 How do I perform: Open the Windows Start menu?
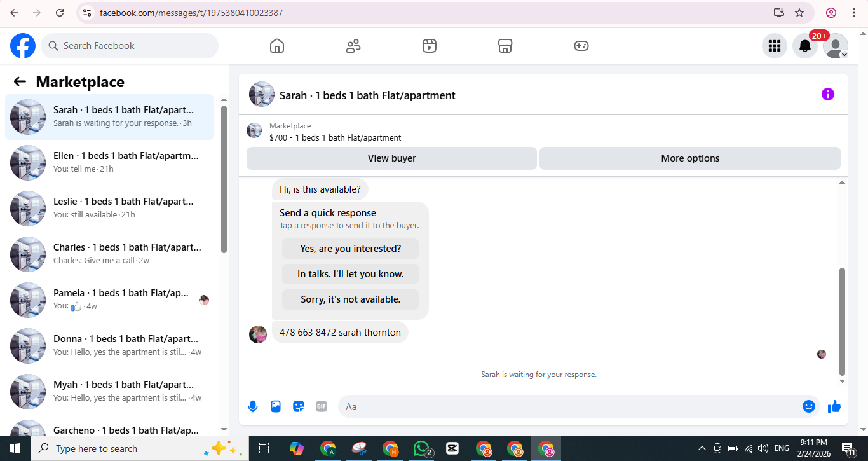pos(15,448)
